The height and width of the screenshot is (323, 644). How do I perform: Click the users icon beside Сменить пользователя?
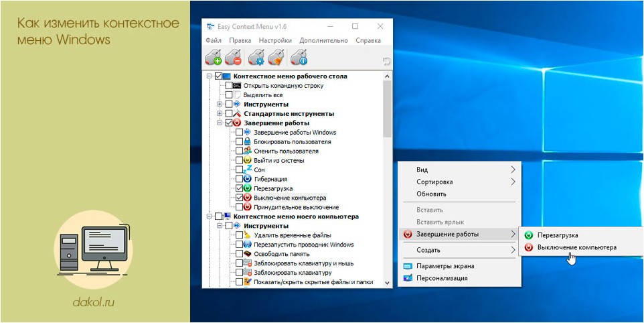click(x=247, y=151)
